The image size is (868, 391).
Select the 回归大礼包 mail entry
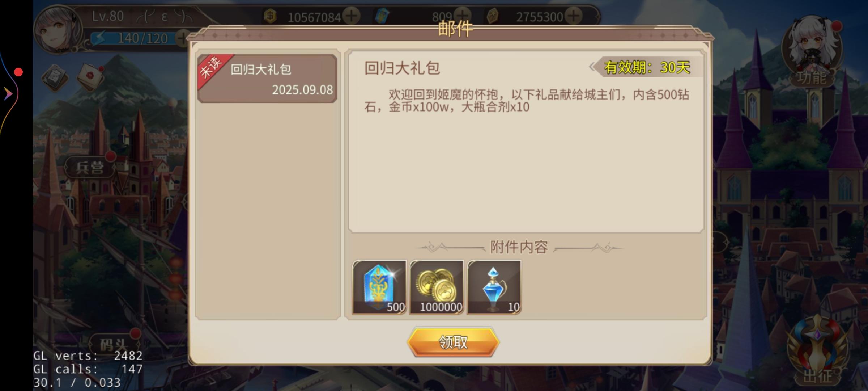click(268, 79)
